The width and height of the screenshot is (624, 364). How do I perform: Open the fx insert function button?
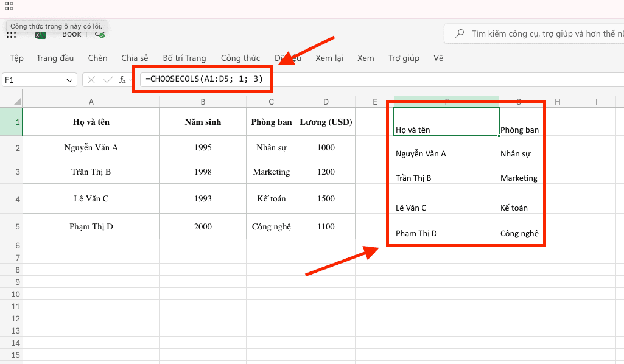(122, 80)
